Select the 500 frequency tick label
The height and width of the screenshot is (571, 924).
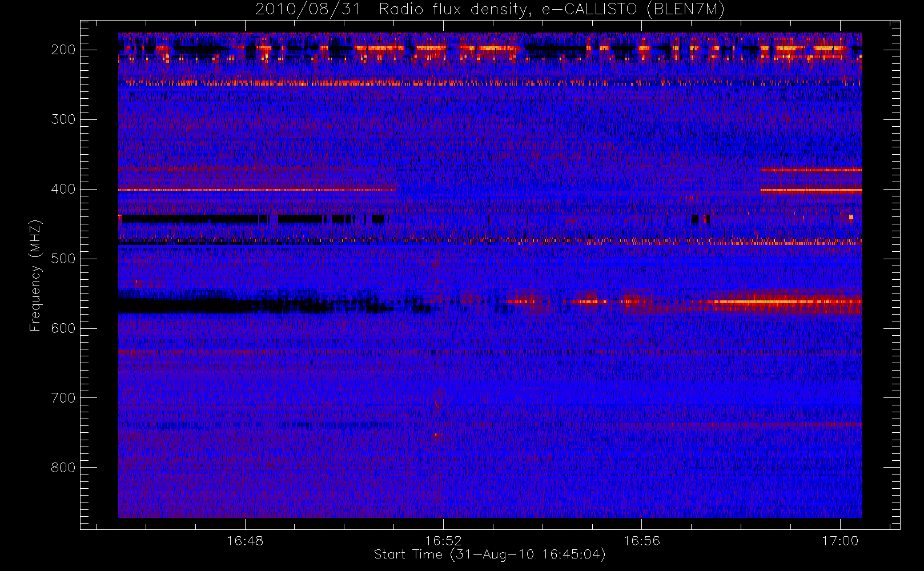[x=63, y=259]
